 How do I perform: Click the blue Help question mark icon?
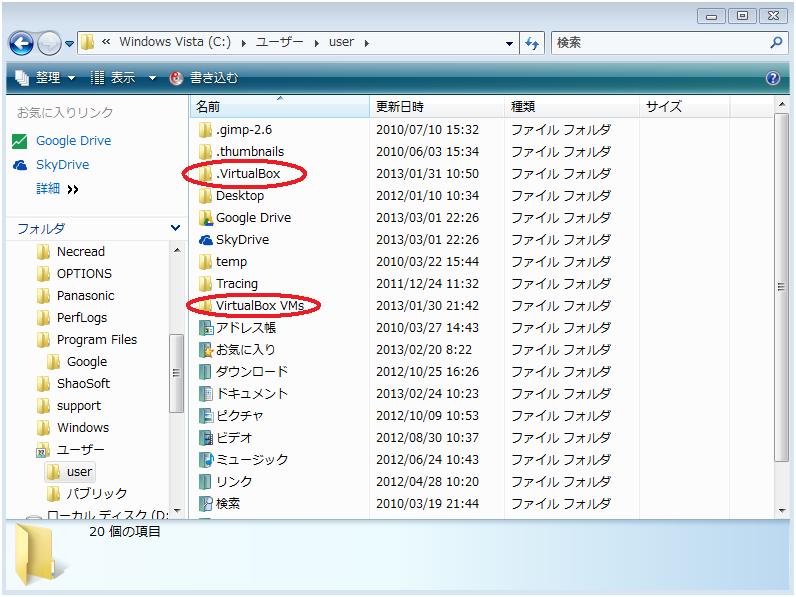point(773,78)
